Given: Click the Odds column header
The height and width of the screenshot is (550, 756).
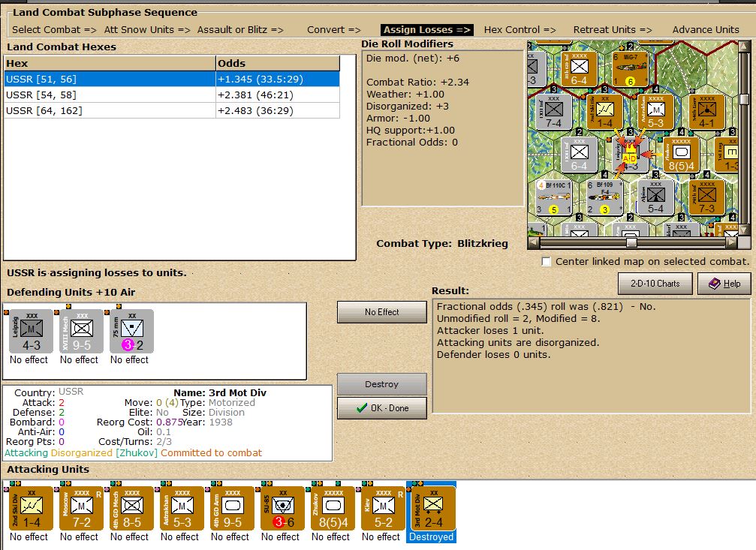Looking at the screenshot, I should 278,63.
